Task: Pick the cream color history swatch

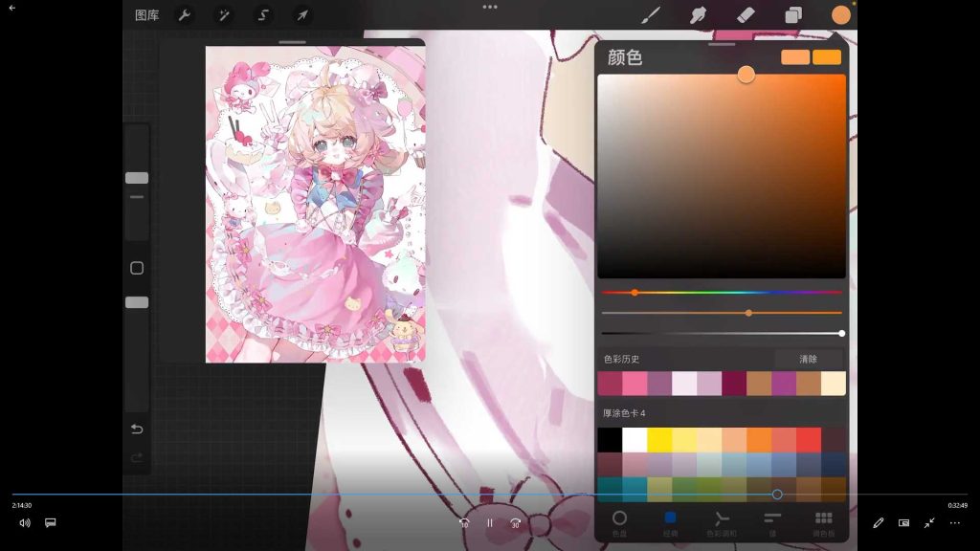Action: [834, 384]
